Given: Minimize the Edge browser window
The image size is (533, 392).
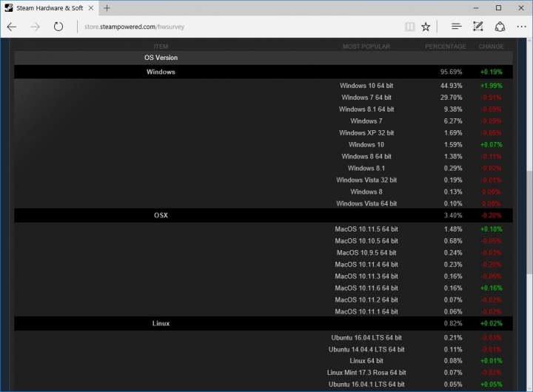Looking at the screenshot, I should point(476,8).
